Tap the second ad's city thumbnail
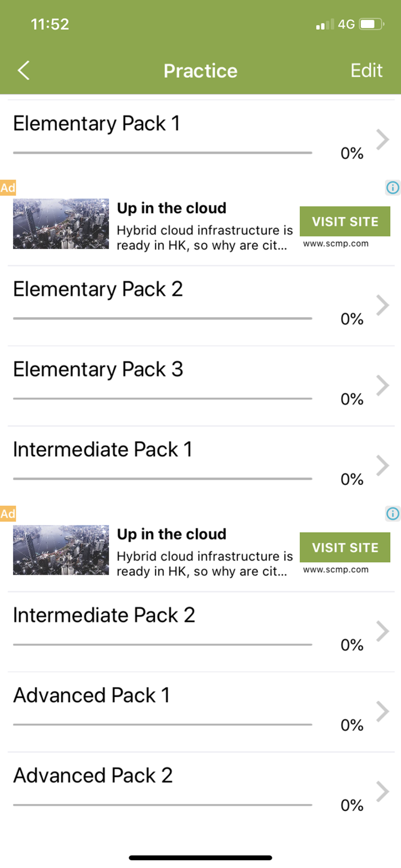Image resolution: width=401 pixels, height=868 pixels. click(x=61, y=550)
